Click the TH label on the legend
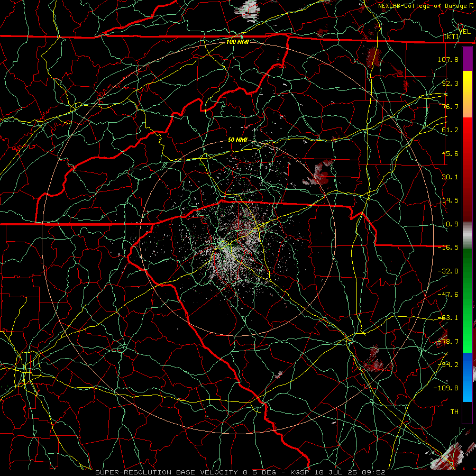The image size is (476, 476). (x=454, y=412)
